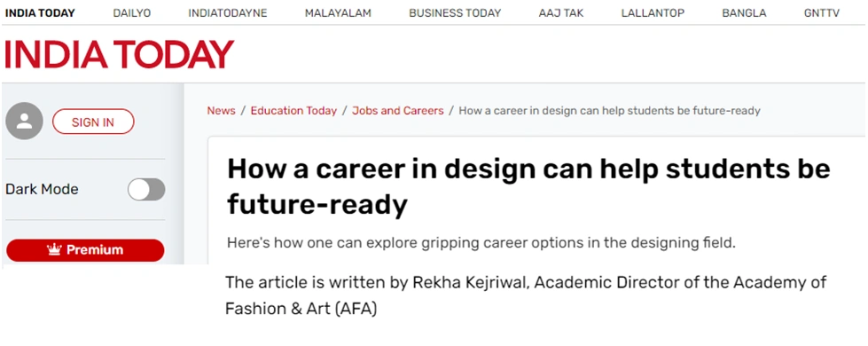Navigate to Jobs and Careers breadcrumb

click(x=398, y=111)
